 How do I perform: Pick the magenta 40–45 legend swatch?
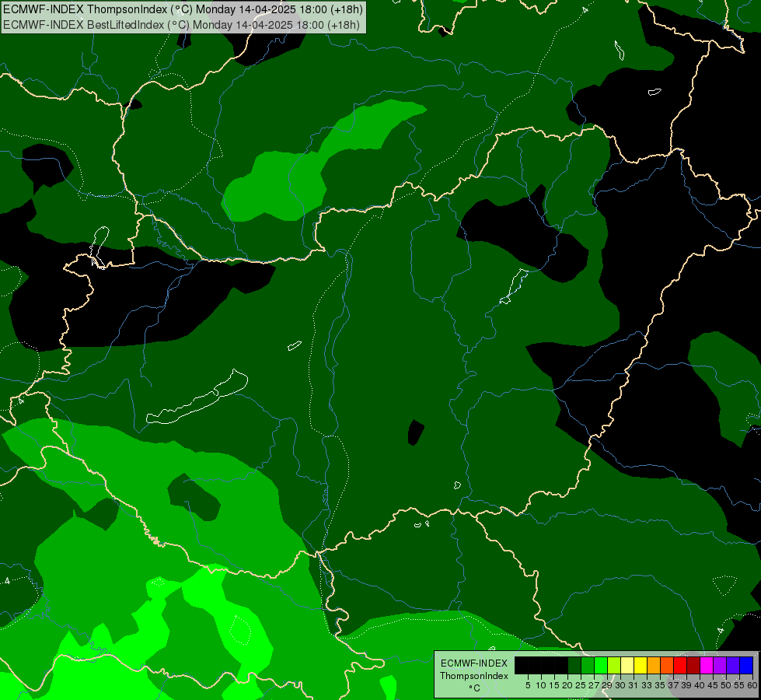[706, 665]
